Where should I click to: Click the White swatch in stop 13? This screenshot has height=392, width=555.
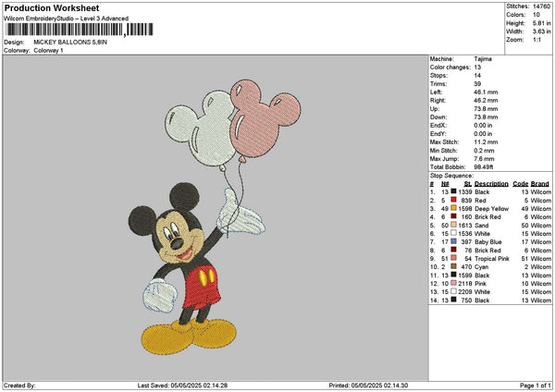pos(453,291)
